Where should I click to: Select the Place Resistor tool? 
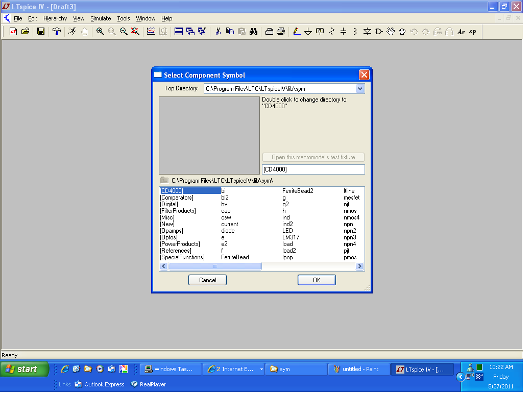[x=332, y=32]
